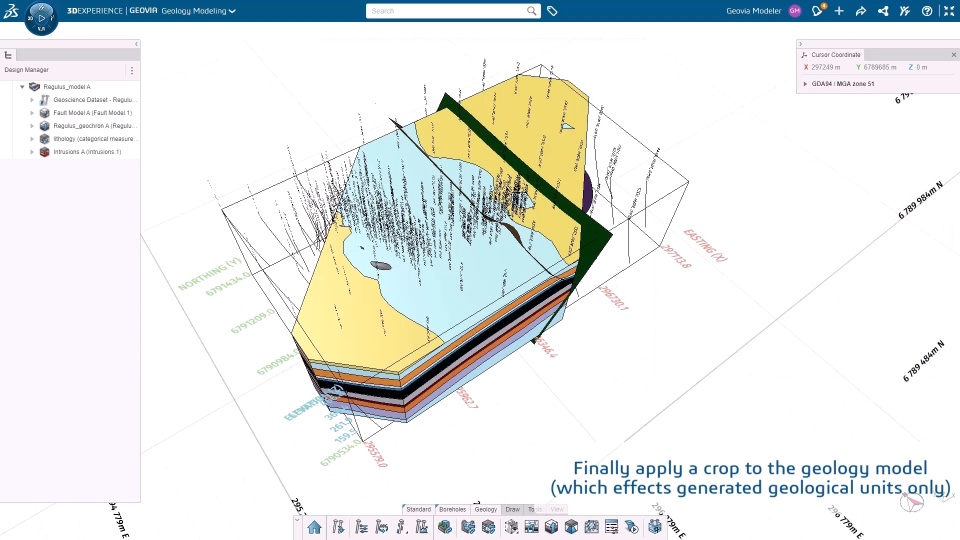Click the borehole refresh icon
Viewport: 960px width, 540px height.
[381, 527]
